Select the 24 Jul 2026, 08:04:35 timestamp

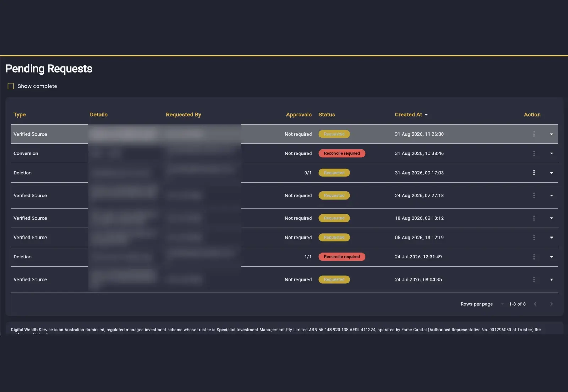[x=418, y=279]
